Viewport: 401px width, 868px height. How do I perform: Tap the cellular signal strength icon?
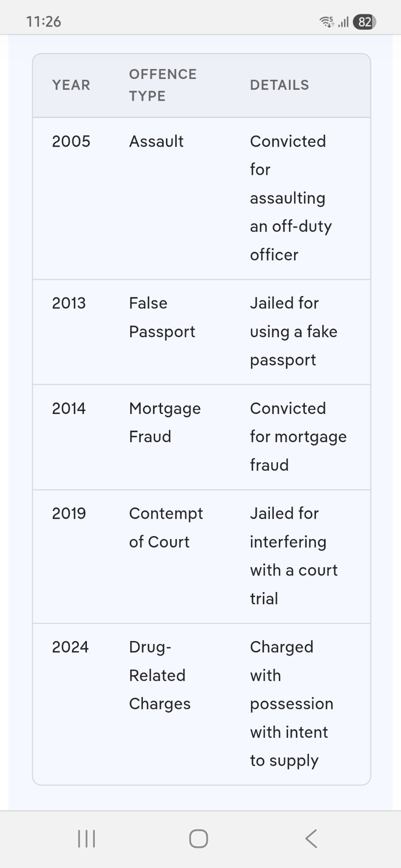343,22
